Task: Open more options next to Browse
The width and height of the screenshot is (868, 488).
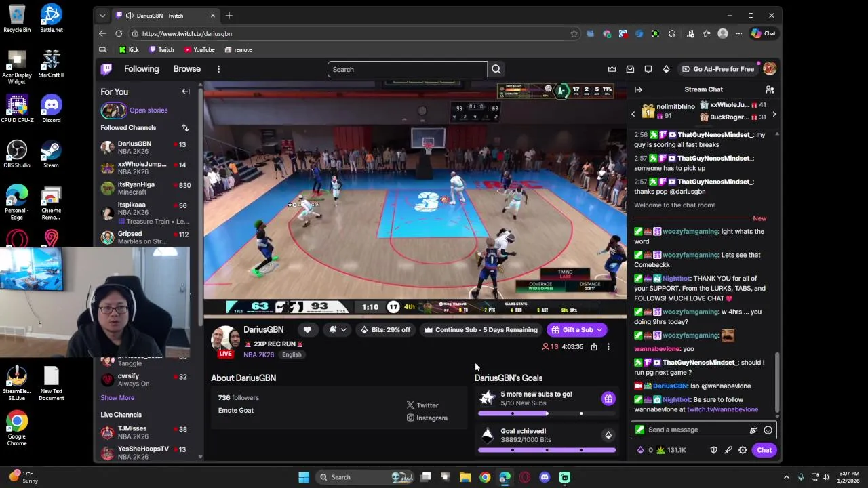Action: point(218,69)
